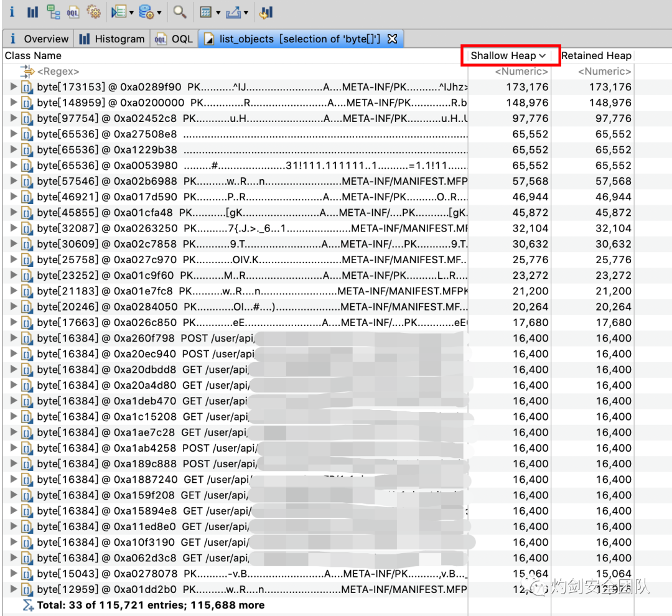
Task: Expand the byte[65536] @ 0xa0053980 row
Action: click(13, 166)
